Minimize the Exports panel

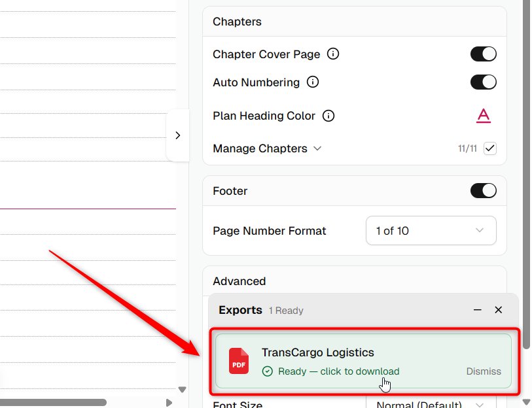tap(478, 310)
